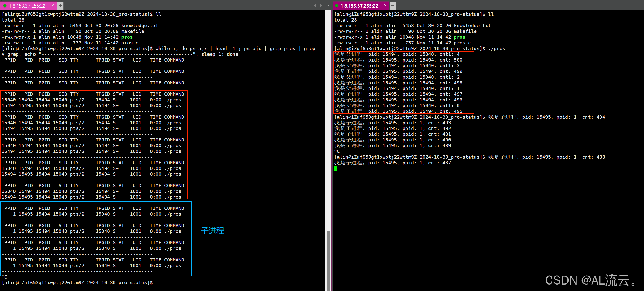This screenshot has width=644, height=291.
Task: Add new tab in right terminal pane
Action: (x=393, y=5)
